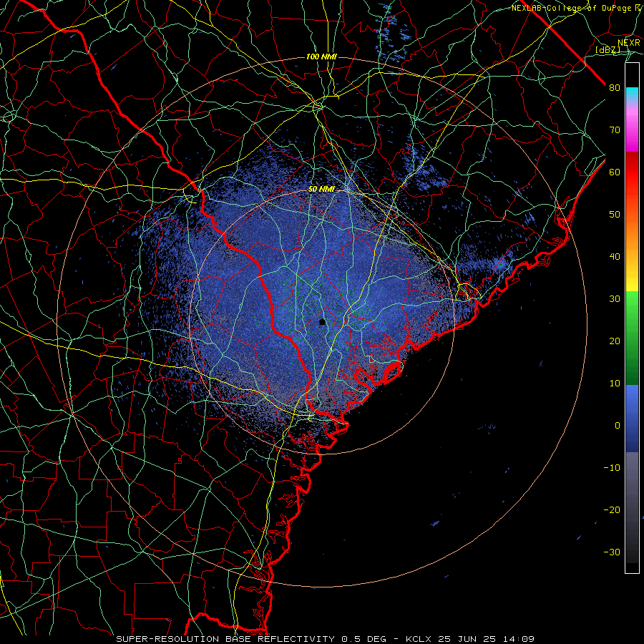This screenshot has width=644, height=644.
Task: Click the 80 value on dBZ scale
Action: click(x=615, y=87)
